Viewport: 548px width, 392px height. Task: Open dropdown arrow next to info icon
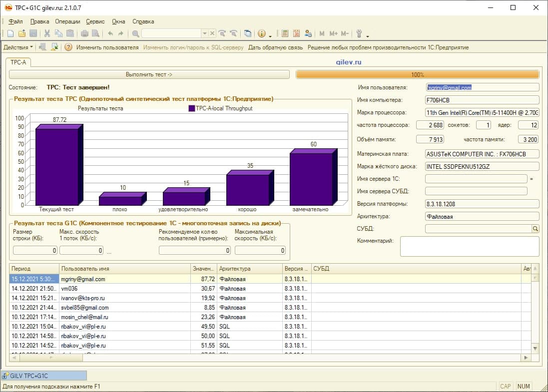click(x=270, y=35)
